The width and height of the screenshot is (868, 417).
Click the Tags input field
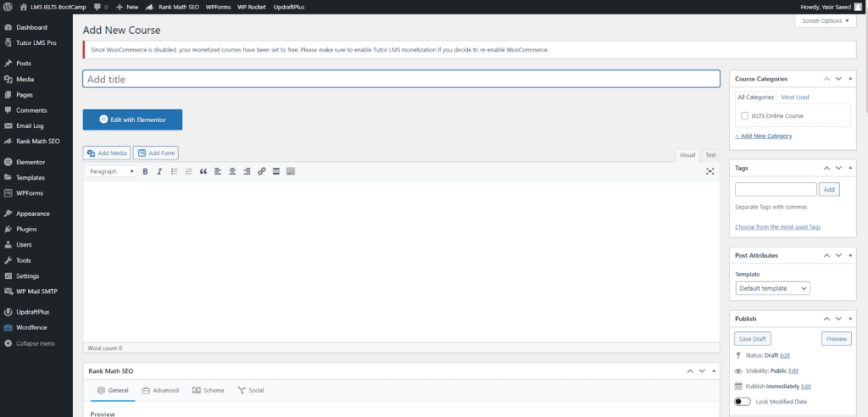tap(776, 189)
